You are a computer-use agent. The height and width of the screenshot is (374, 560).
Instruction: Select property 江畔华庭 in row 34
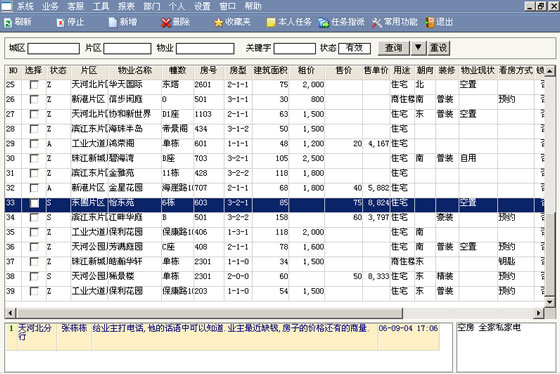click(x=126, y=217)
